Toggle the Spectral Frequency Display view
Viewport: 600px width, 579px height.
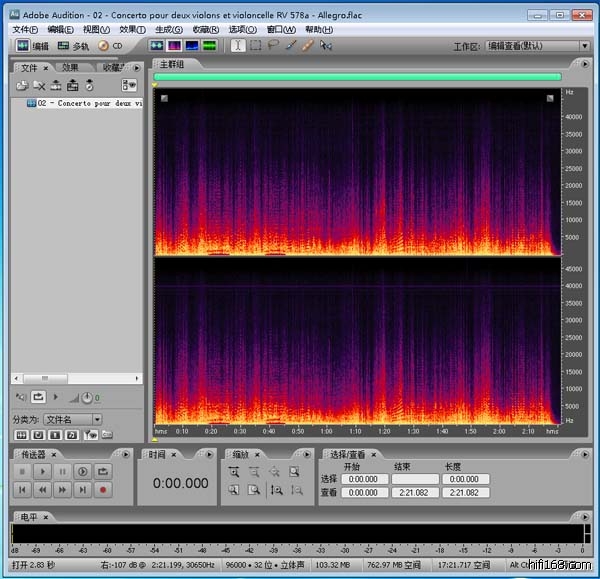pyautogui.click(x=174, y=46)
